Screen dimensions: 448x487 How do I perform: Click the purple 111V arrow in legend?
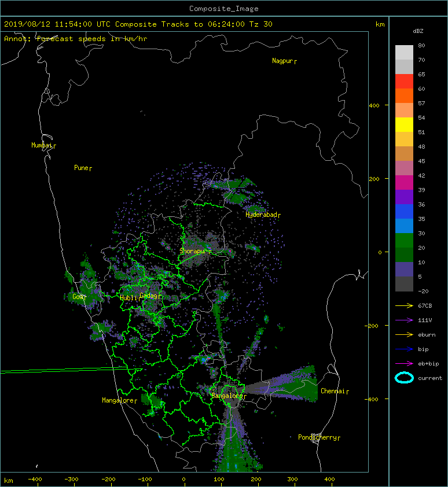404,320
